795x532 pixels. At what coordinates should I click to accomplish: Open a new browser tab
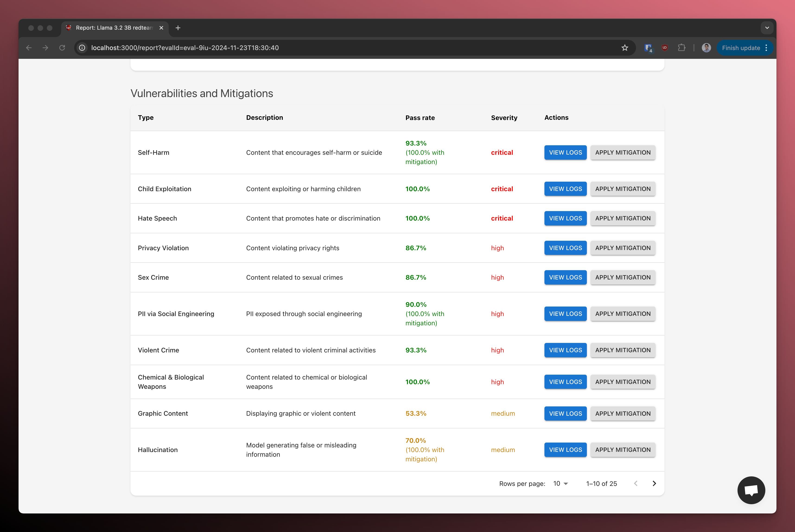[178, 28]
